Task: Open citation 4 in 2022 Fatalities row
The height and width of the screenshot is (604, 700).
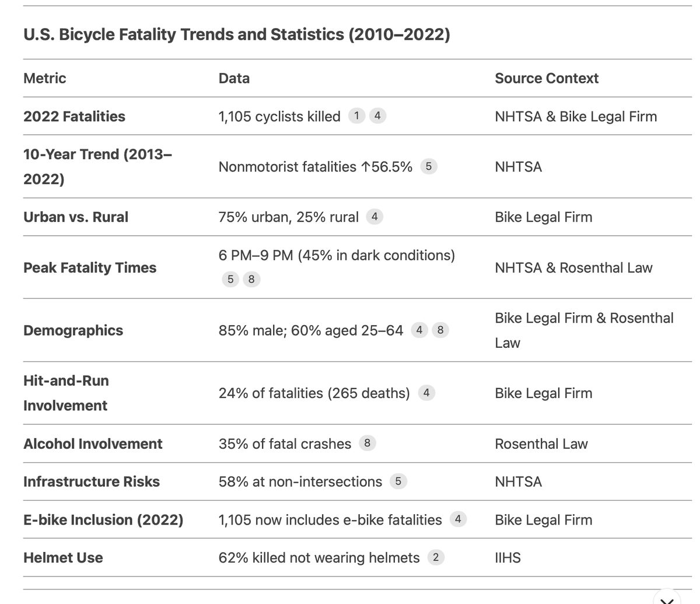Action: coord(377,116)
